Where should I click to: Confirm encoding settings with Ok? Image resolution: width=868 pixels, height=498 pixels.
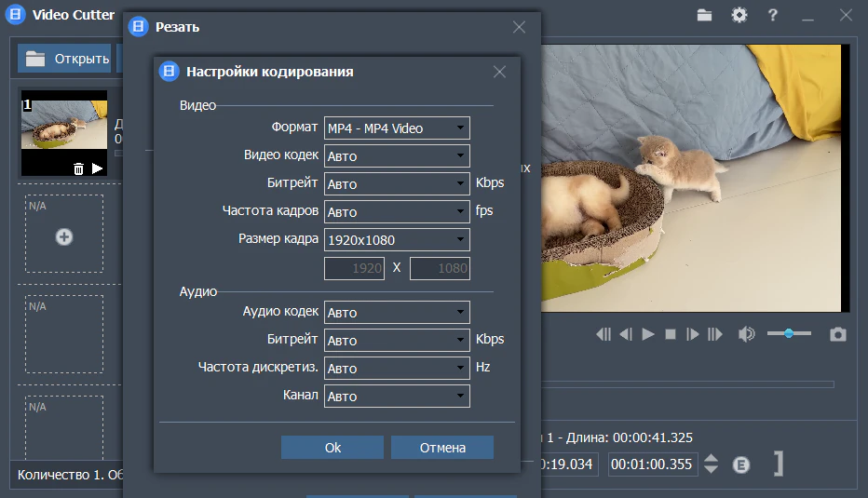(x=332, y=447)
